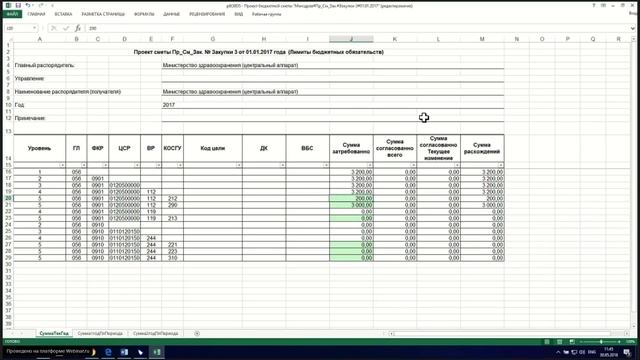This screenshot has height=360, width=640.
Task: Click the Redo arrow icon
Action: click(x=41, y=5)
